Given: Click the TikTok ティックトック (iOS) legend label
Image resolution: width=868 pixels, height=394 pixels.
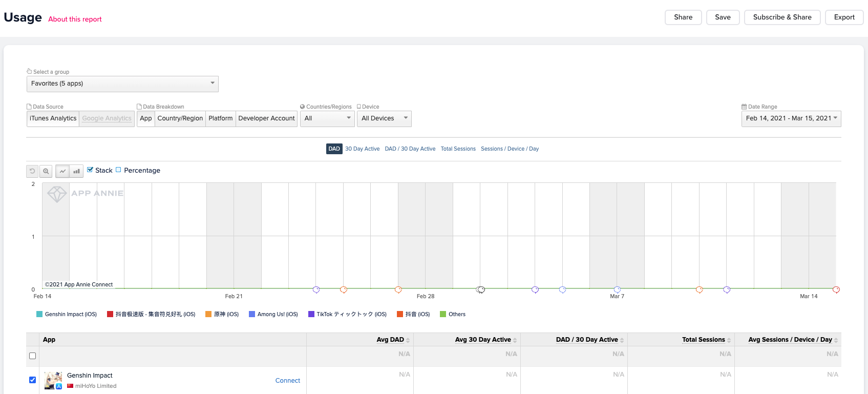Looking at the screenshot, I should coord(352,315).
